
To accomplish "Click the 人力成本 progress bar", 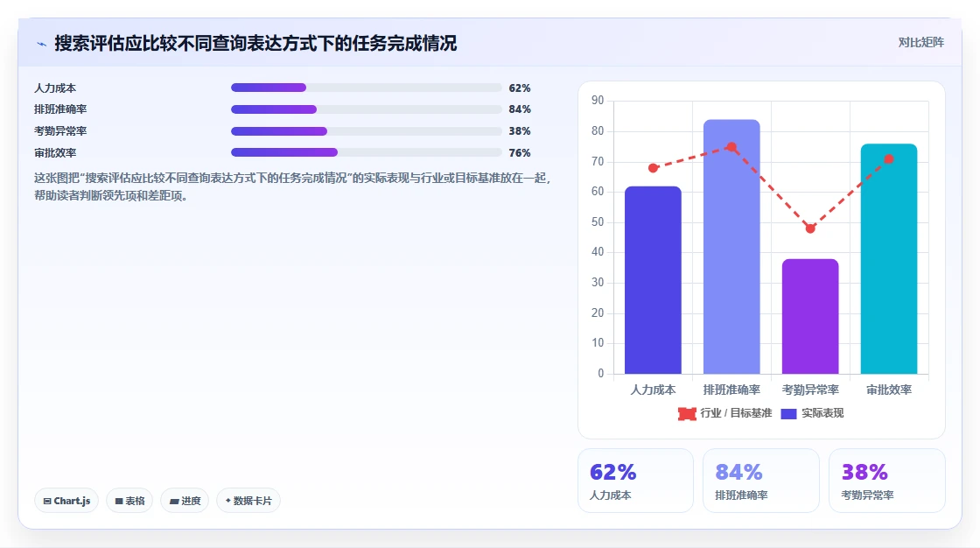I will [367, 88].
